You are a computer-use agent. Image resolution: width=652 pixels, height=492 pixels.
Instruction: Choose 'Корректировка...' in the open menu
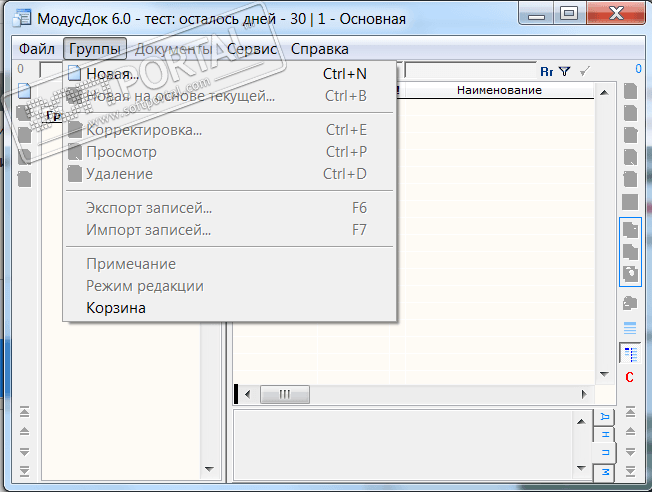(230, 130)
